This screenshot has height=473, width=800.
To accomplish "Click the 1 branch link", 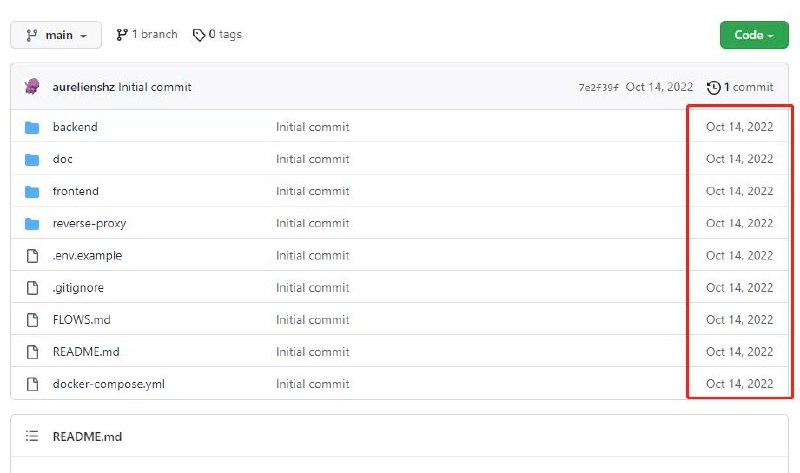I will 147,35.
